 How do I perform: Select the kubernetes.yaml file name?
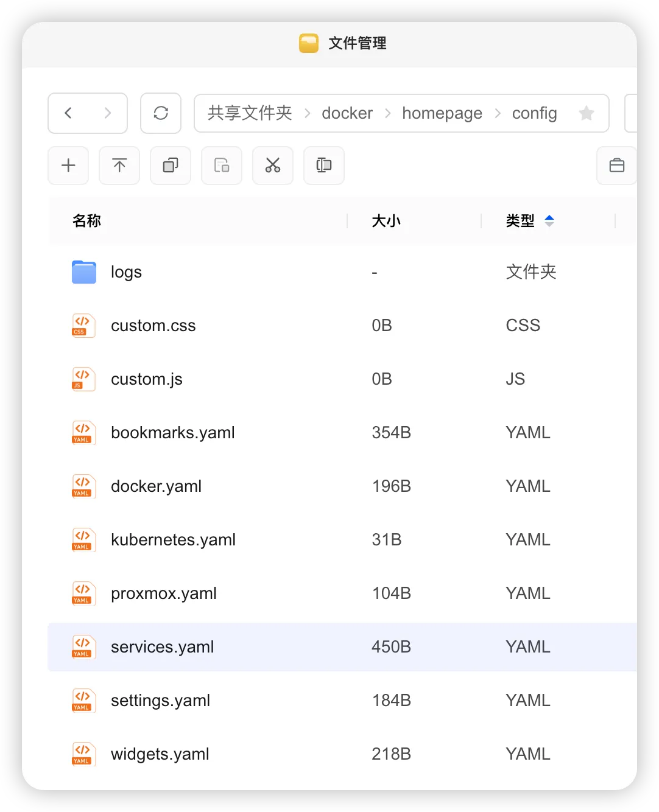pos(173,540)
